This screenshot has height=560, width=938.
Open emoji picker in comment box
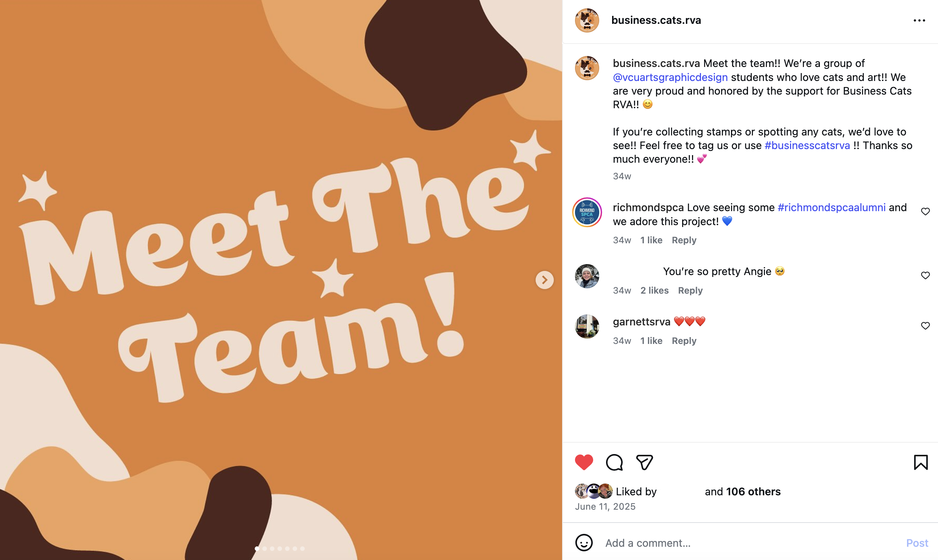tap(584, 543)
